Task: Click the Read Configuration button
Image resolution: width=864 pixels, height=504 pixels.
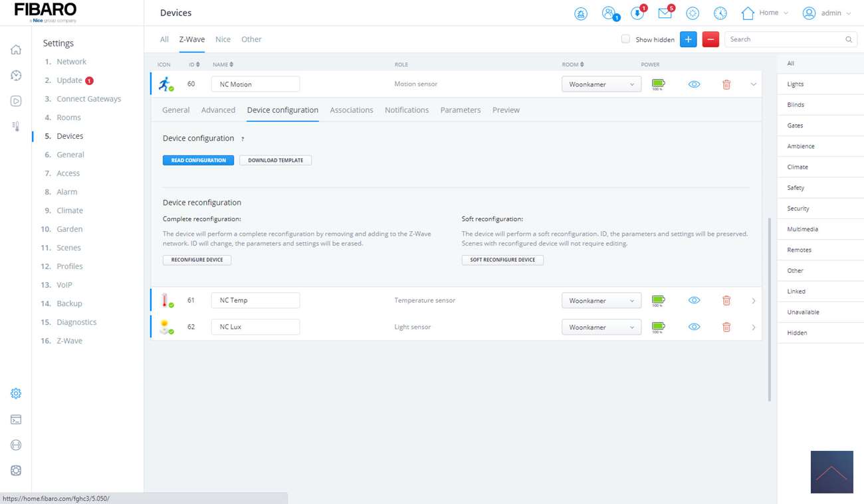Action: 198,160
